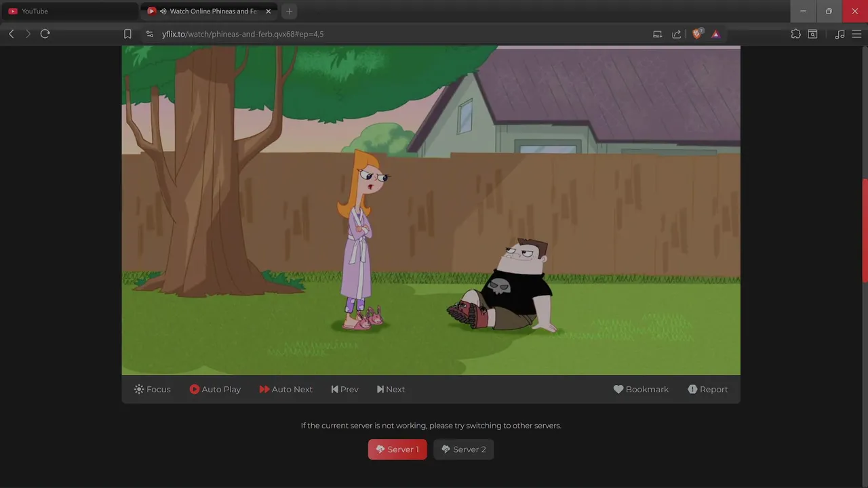Enable Focus mode on the player

[153, 389]
